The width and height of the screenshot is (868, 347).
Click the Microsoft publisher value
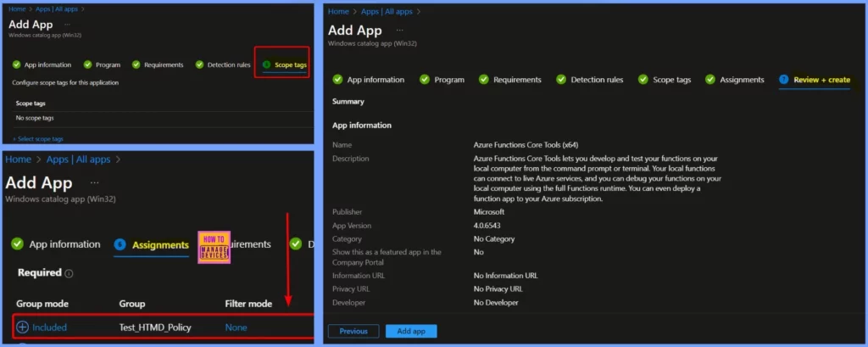pyautogui.click(x=489, y=212)
